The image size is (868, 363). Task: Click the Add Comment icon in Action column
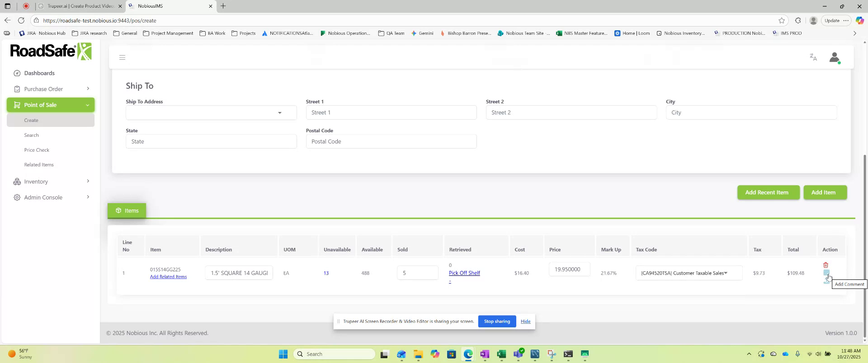coord(826,273)
